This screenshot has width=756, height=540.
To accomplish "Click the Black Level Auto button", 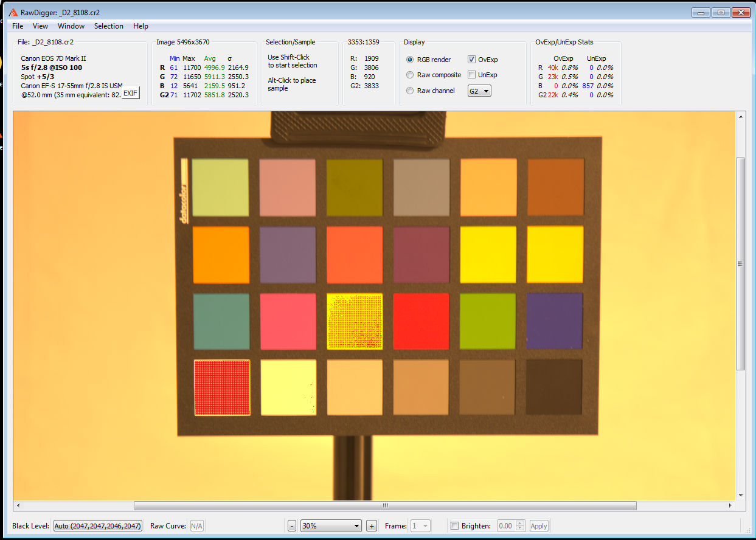I will point(97,526).
